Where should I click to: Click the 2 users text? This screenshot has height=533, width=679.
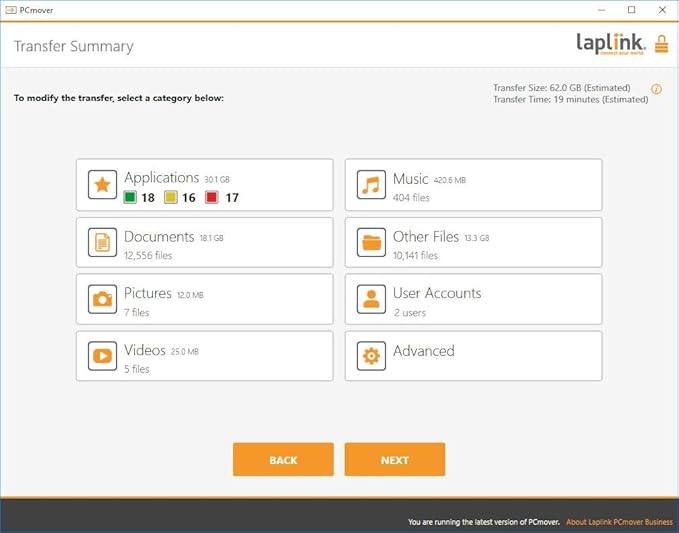click(410, 313)
